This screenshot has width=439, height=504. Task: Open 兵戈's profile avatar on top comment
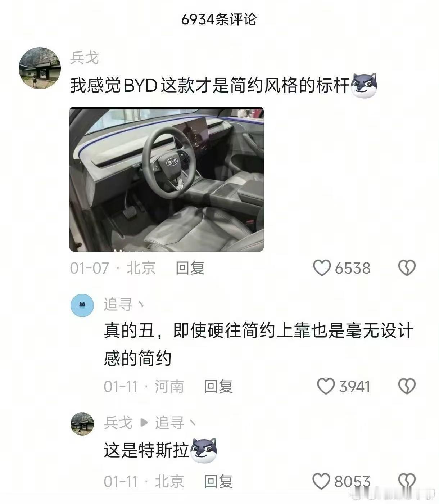click(40, 68)
